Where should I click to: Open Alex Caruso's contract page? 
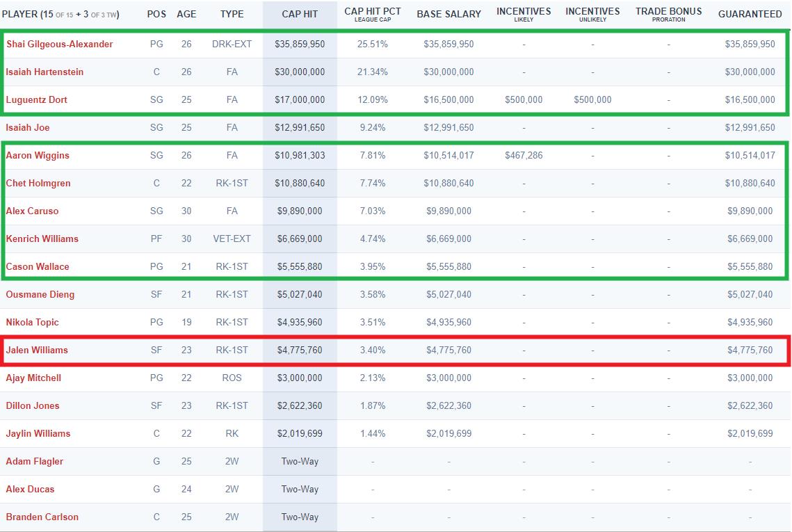pyautogui.click(x=33, y=211)
